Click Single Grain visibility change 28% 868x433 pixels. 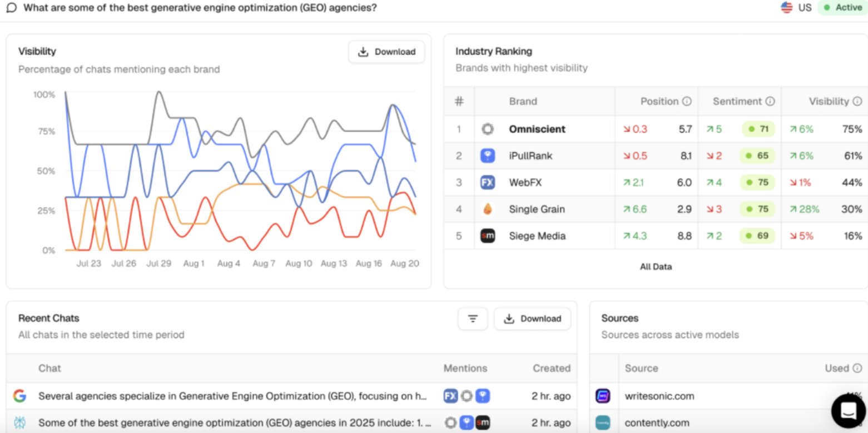805,209
